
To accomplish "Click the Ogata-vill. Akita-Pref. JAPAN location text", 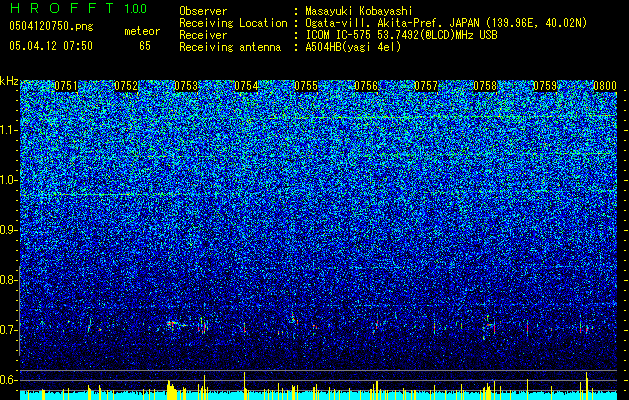I will [x=445, y=23].
